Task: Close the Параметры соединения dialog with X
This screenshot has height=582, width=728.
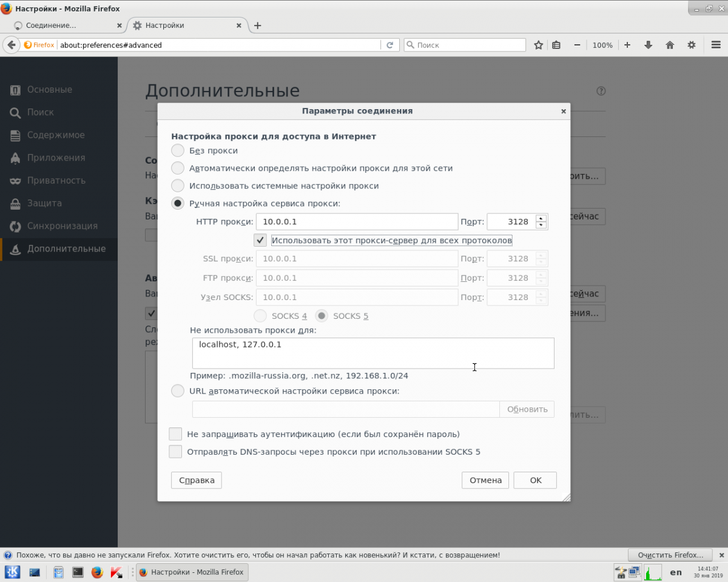Action: click(563, 111)
